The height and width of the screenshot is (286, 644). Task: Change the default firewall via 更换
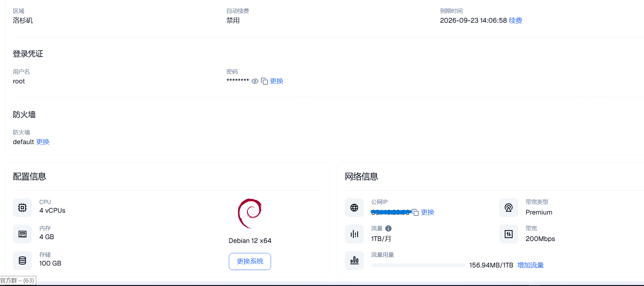(43, 142)
